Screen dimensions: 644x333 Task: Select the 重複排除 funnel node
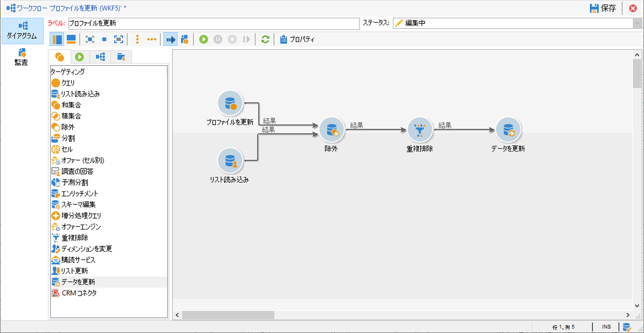[420, 130]
